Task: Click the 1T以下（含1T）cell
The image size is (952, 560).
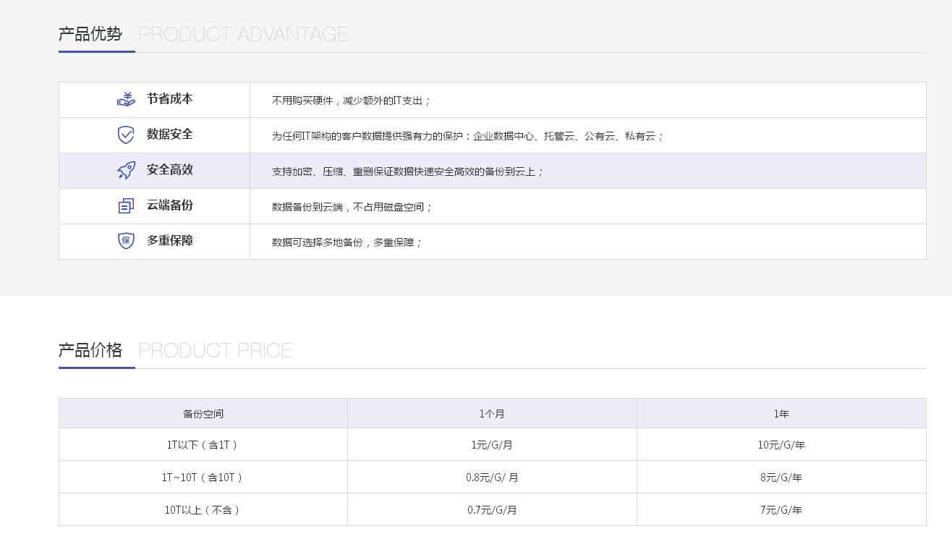Action: click(x=203, y=445)
